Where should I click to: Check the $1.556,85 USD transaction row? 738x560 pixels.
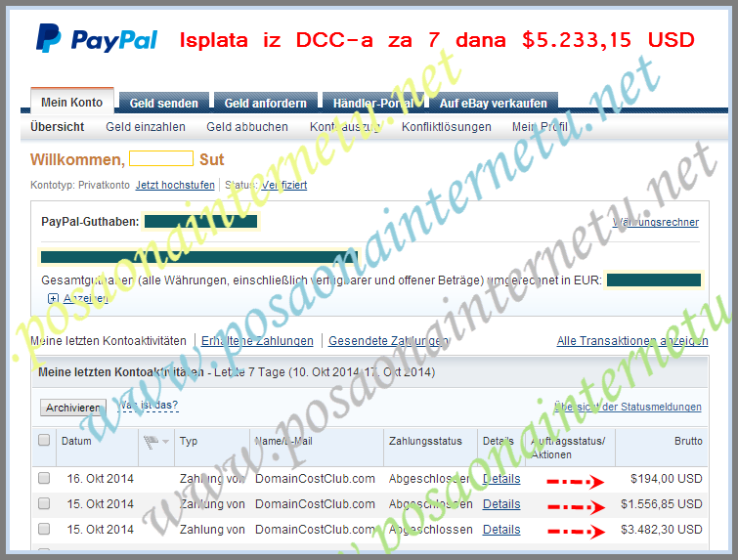coord(44,503)
